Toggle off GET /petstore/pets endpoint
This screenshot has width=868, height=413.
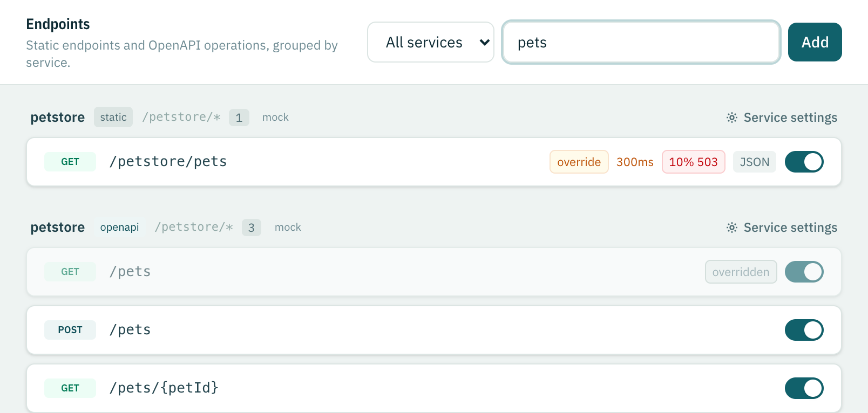pyautogui.click(x=804, y=162)
